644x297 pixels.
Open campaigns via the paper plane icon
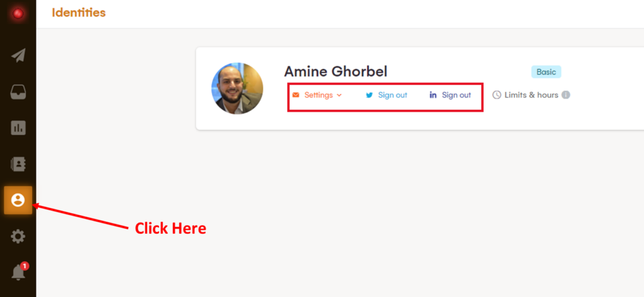click(18, 55)
